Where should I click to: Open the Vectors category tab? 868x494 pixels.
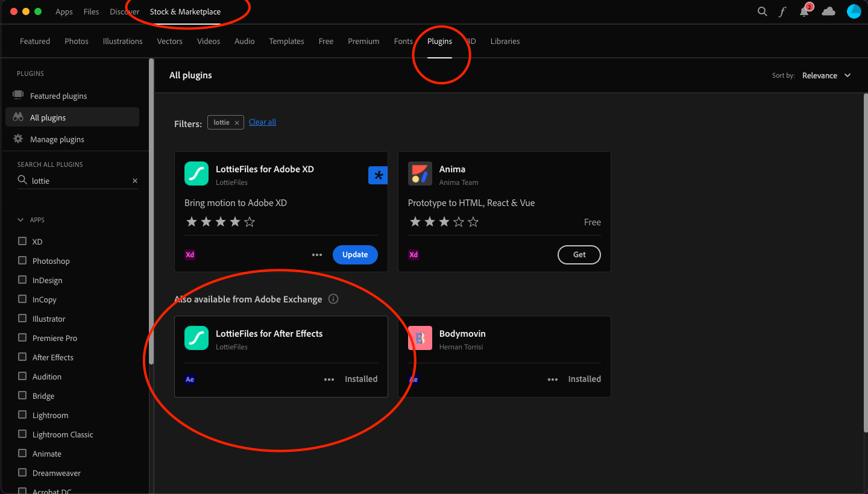170,41
